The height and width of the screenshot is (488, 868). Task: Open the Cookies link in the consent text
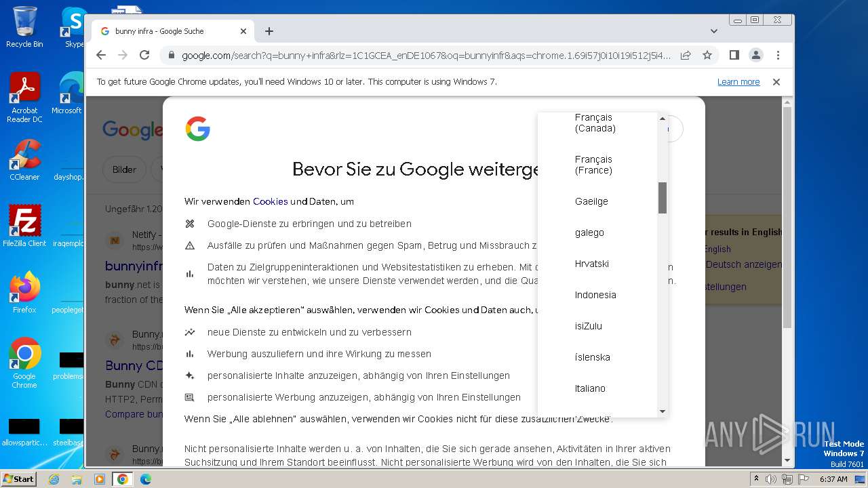[271, 201]
